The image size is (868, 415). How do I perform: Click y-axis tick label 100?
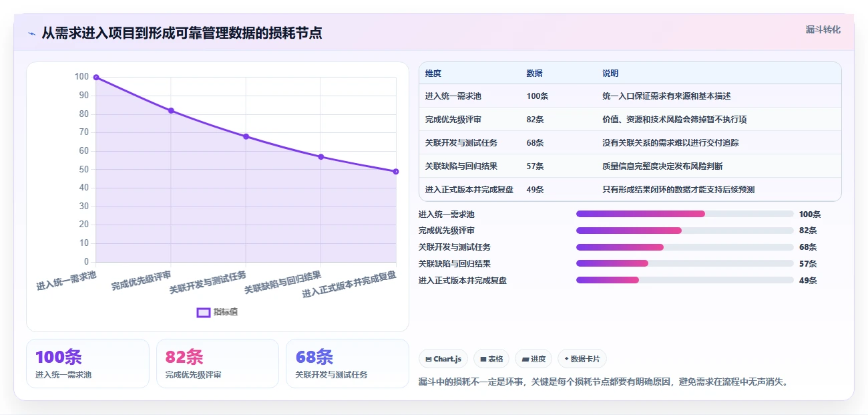[x=81, y=77]
